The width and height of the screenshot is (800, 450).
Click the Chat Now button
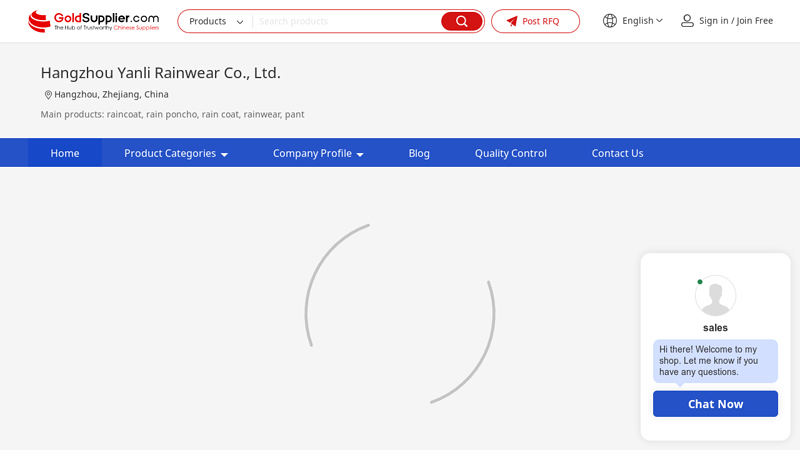pos(715,404)
